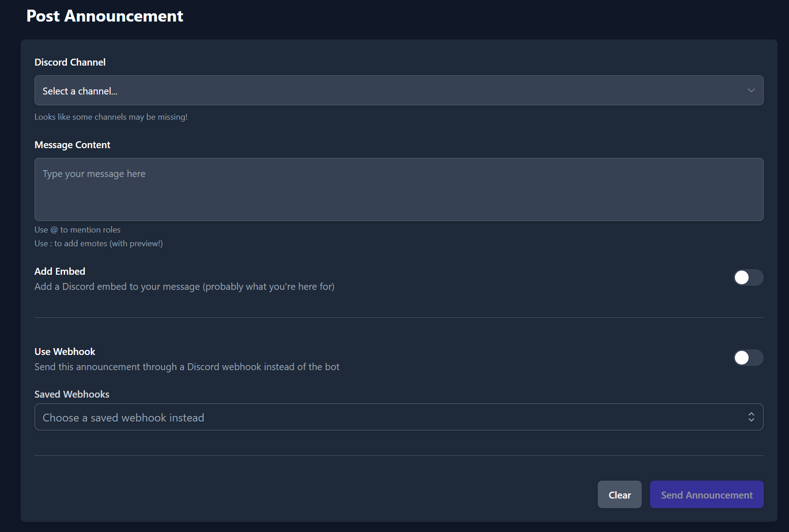Click the 'Use : to add emotes' hint
This screenshot has height=532, width=789.
click(99, 244)
